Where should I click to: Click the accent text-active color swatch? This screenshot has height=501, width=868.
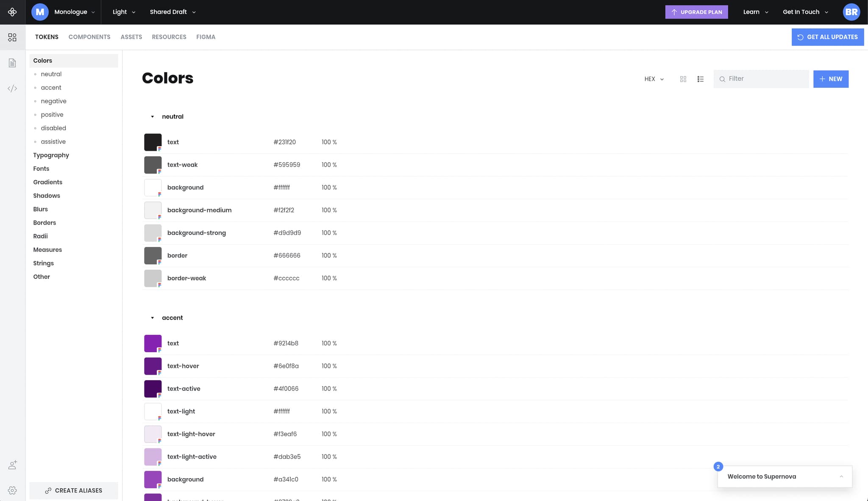tap(153, 389)
